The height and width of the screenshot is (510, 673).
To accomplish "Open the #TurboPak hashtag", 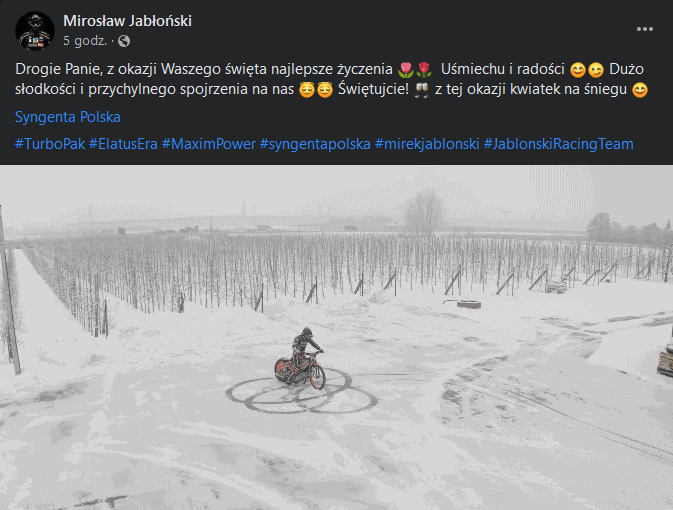I will coord(50,144).
